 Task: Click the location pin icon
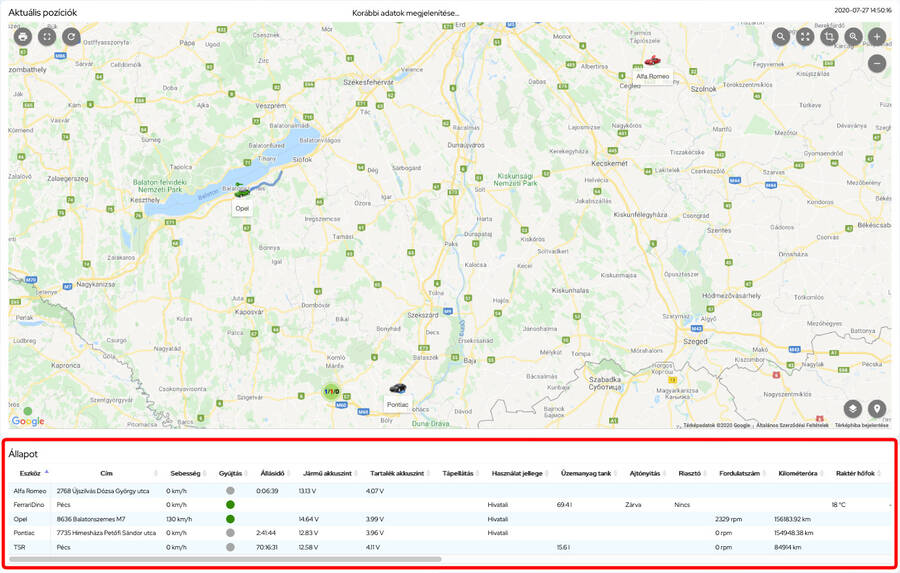(x=877, y=408)
